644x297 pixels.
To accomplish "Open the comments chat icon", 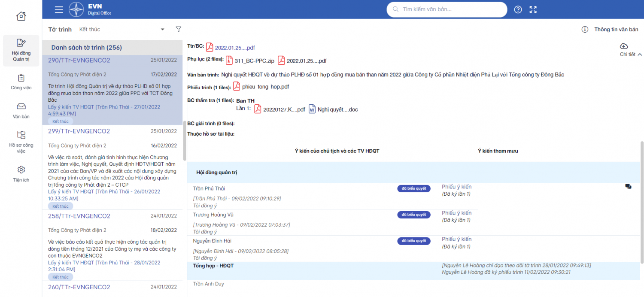I will 628,187.
